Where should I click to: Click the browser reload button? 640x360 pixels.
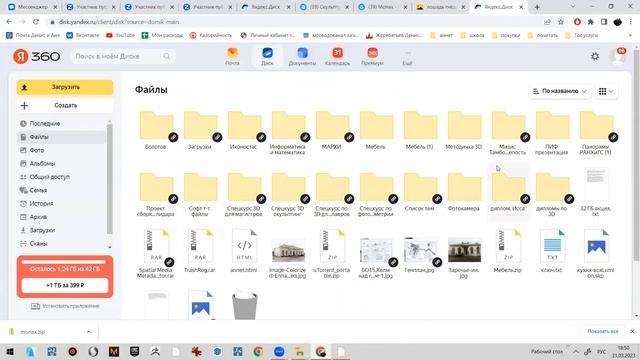click(x=36, y=22)
